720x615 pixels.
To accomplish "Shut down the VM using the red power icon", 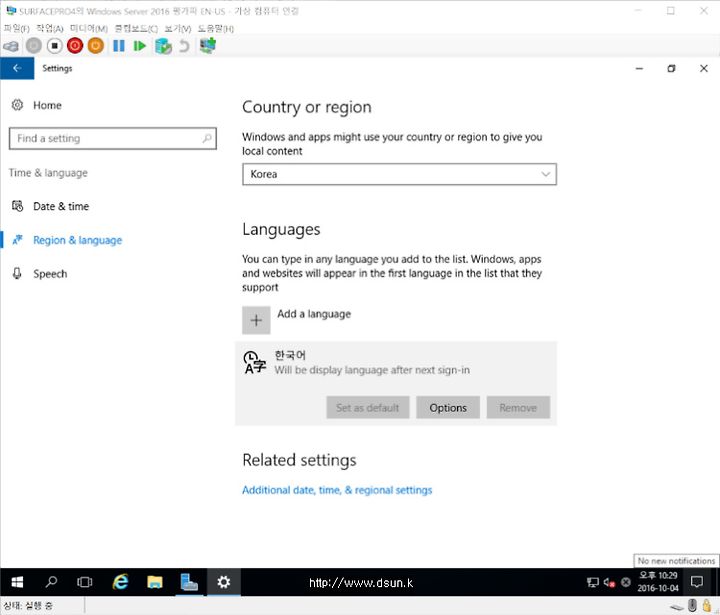I will pos(75,46).
